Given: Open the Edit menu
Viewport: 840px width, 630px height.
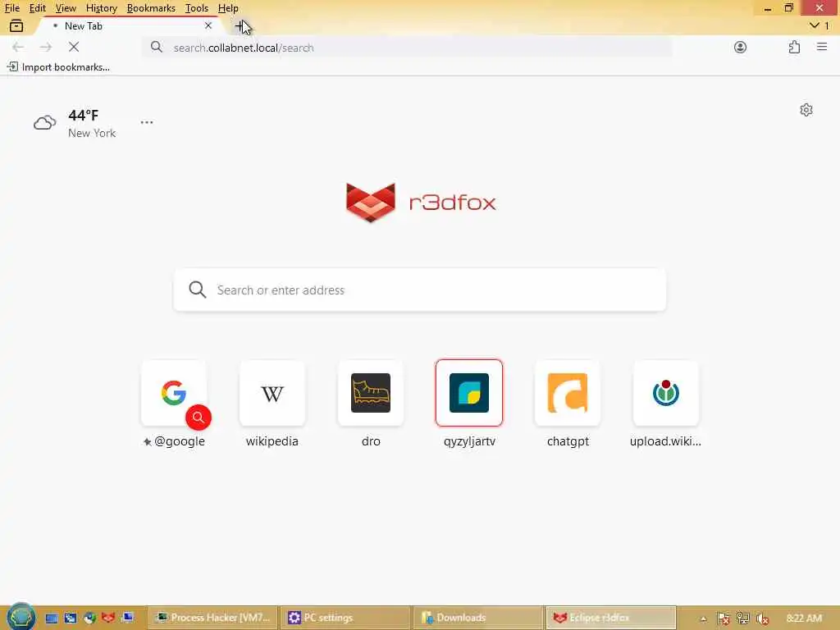Looking at the screenshot, I should pos(37,8).
